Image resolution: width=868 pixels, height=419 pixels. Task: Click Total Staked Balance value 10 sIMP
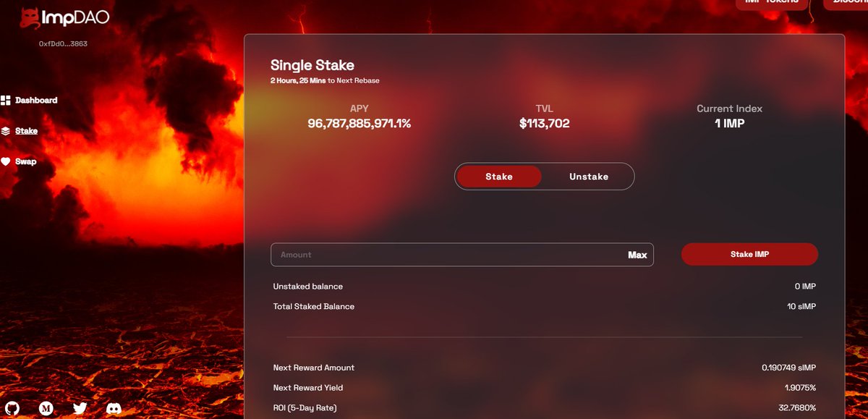[801, 307]
